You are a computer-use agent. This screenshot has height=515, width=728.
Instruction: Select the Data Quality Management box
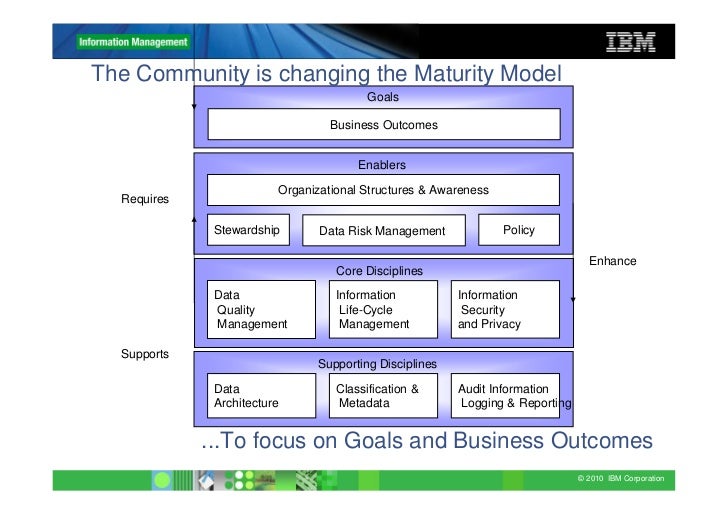tap(261, 309)
